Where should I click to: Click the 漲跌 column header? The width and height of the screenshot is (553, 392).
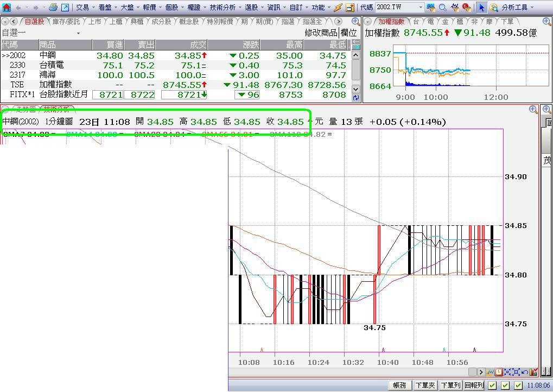click(234, 45)
